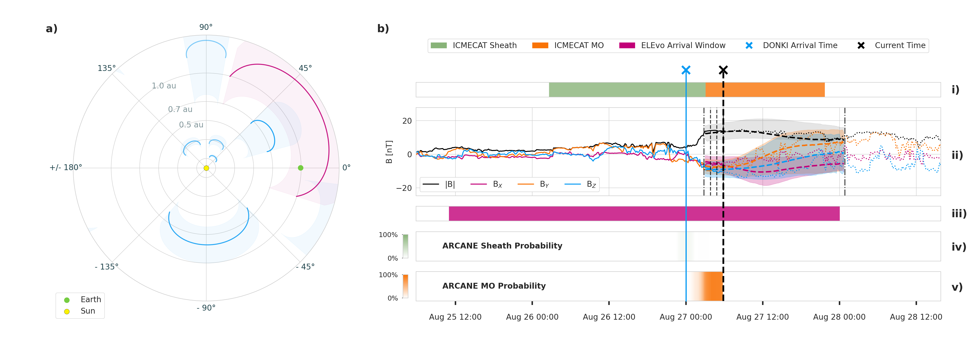
Task: Click the green Earth dot in the polar plot
Action: coord(301,168)
